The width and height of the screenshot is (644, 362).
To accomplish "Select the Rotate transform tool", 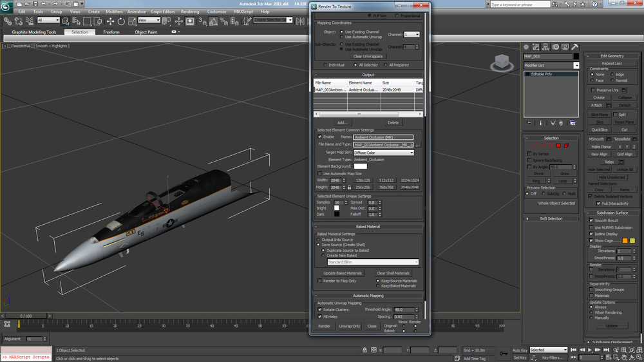I will [120, 21].
